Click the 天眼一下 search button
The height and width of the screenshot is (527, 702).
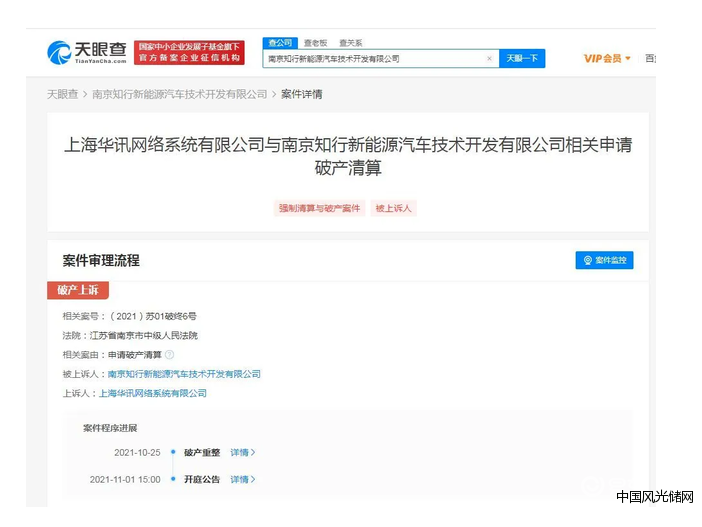(522, 59)
